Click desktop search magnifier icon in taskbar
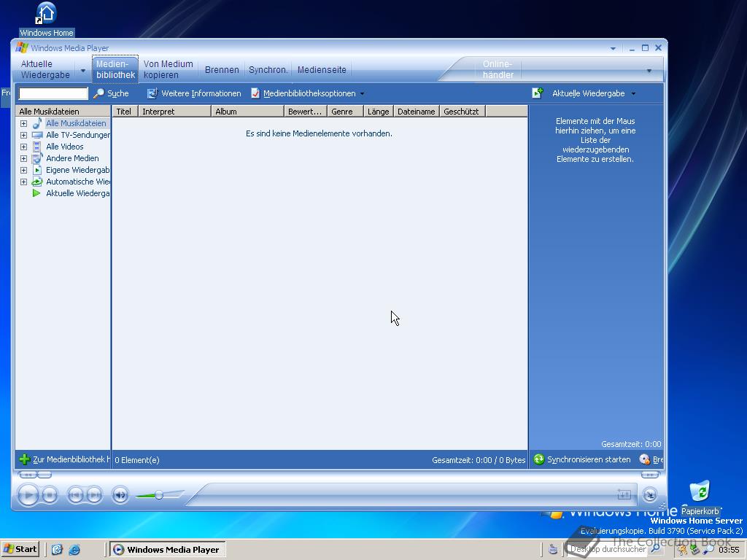 click(x=656, y=549)
